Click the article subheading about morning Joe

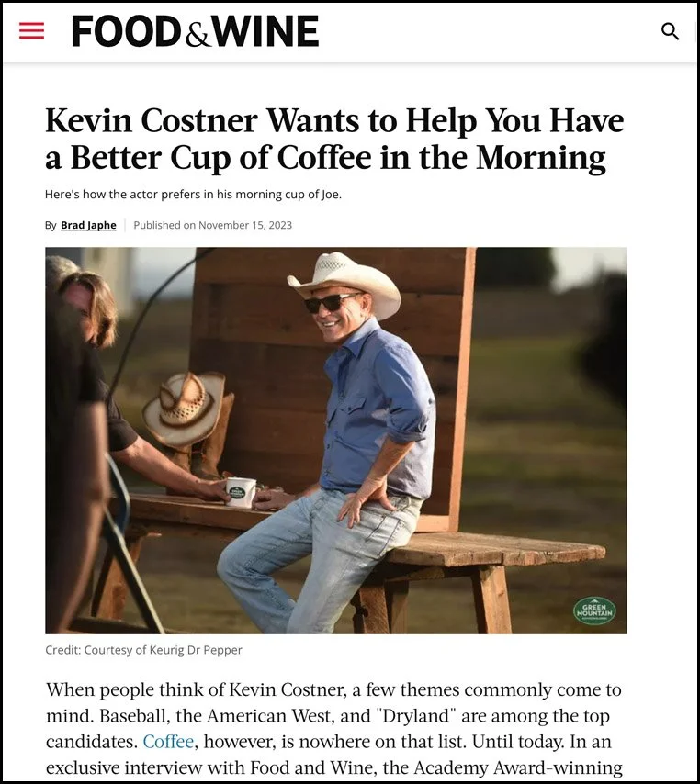coord(193,195)
